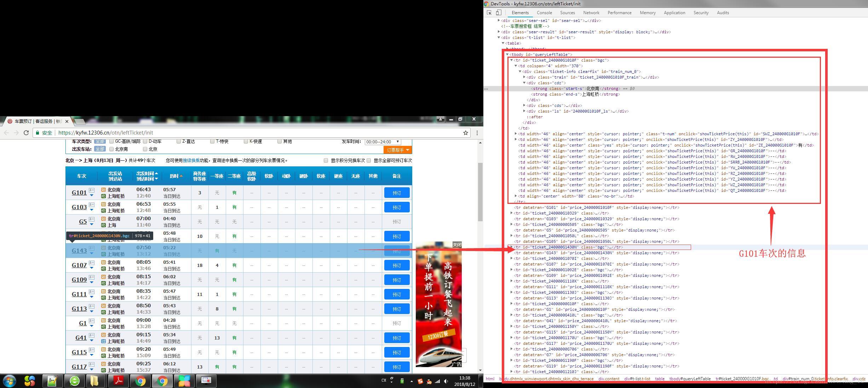Open the Console tab in DevTools
868x388 pixels.
544,13
